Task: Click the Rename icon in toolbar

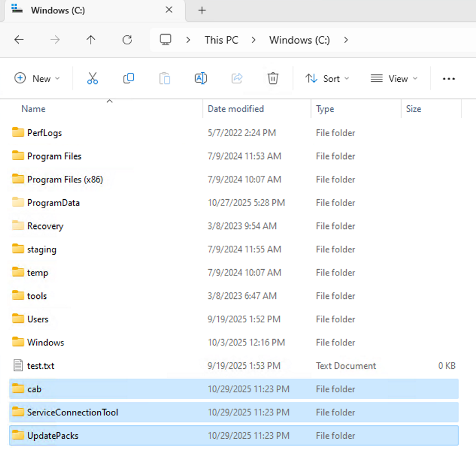Action: pyautogui.click(x=201, y=78)
